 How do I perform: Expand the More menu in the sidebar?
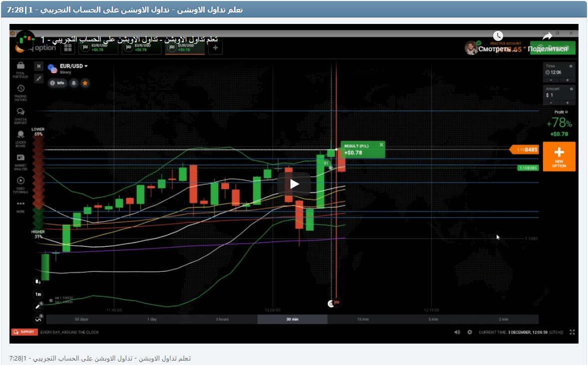click(20, 204)
